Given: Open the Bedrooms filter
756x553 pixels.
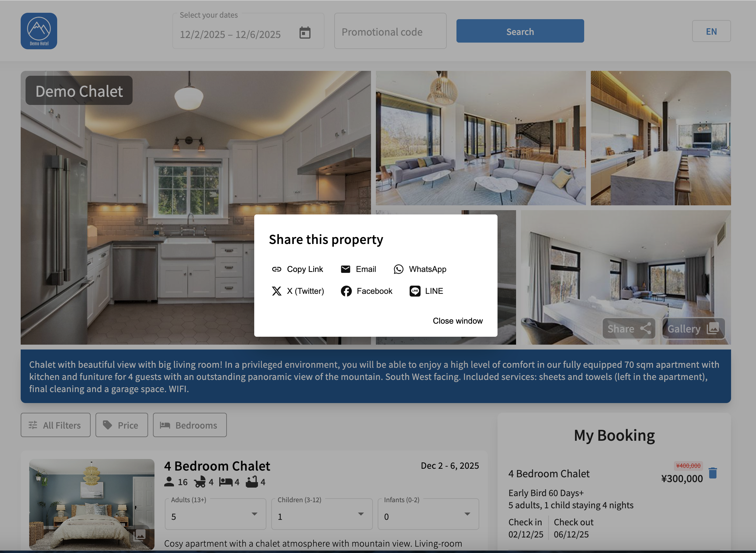Looking at the screenshot, I should pos(190,425).
